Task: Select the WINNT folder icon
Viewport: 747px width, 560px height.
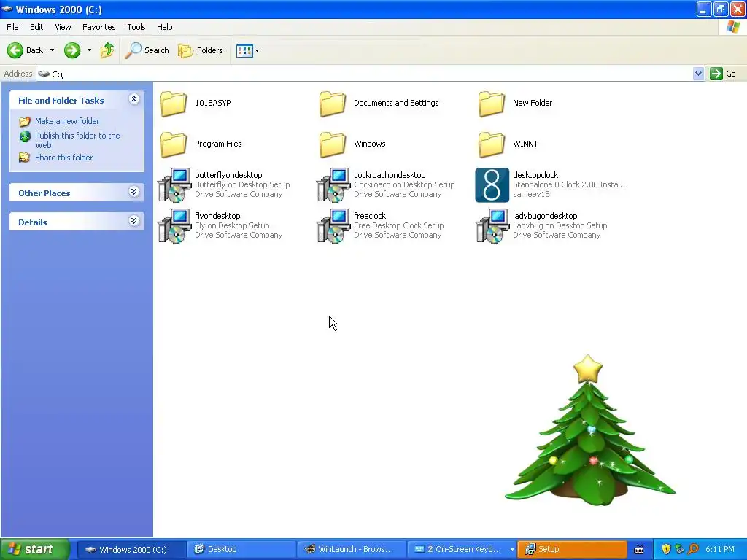Action: [x=492, y=144]
